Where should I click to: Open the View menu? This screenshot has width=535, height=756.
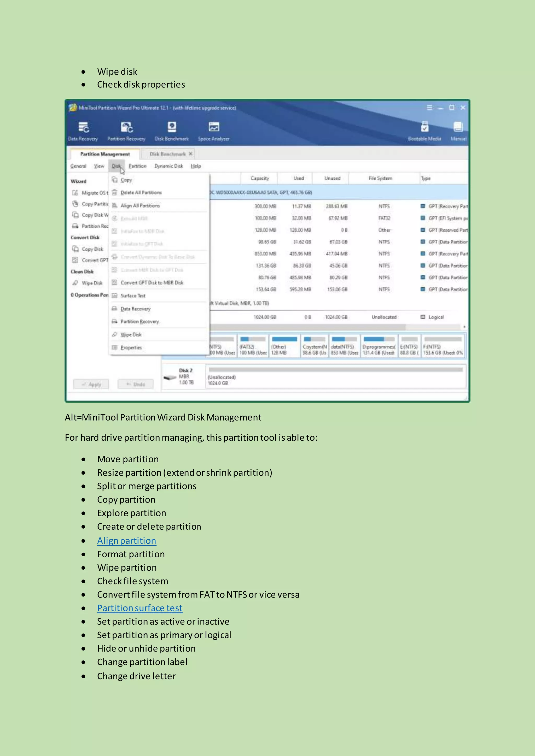[x=99, y=166]
